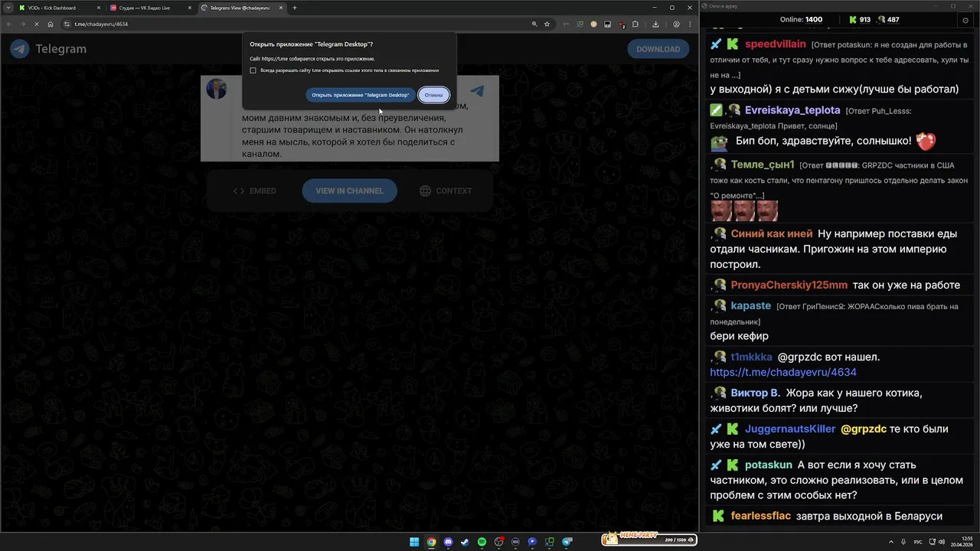Click Открыть приложение Telegram Desktop button

coord(361,95)
